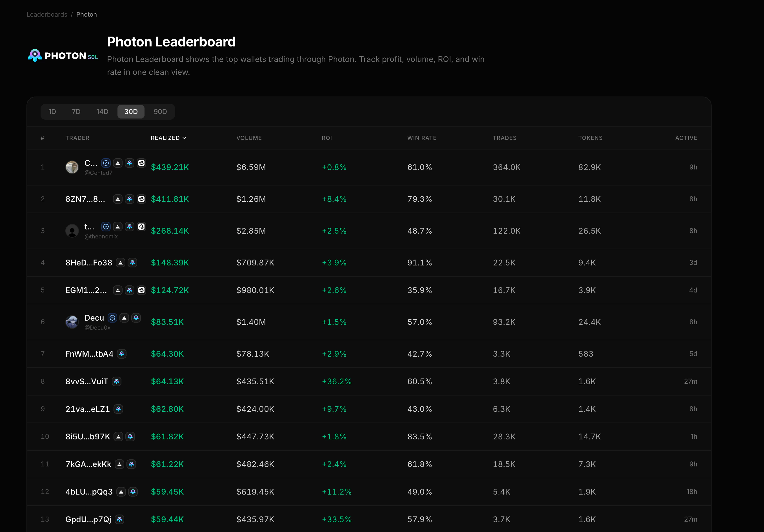Sort by the WIN RATE column header
764x532 pixels.
[422, 138]
